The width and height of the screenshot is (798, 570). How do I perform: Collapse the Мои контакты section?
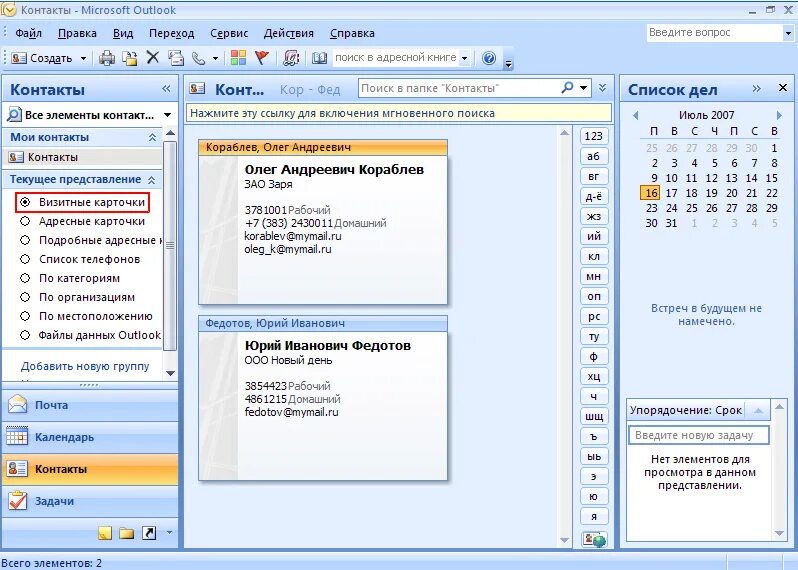(152, 137)
